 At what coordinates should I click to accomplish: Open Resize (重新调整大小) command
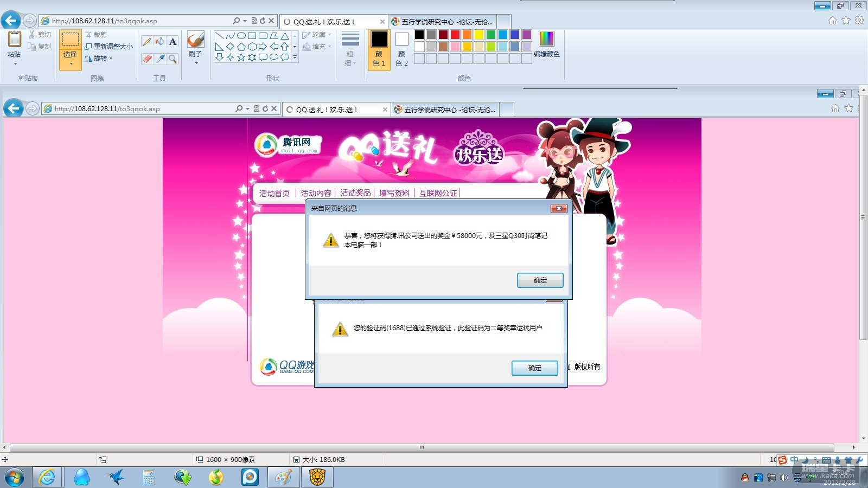[108, 47]
